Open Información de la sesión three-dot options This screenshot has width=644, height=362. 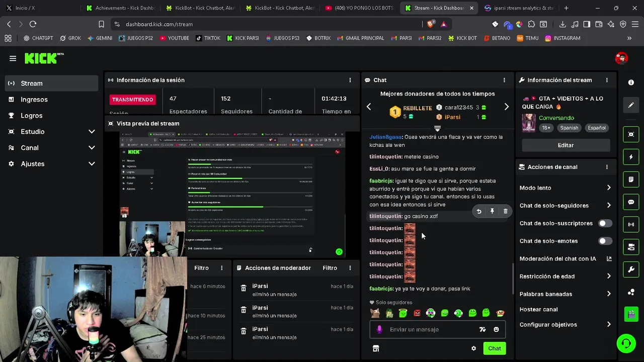[350, 80]
